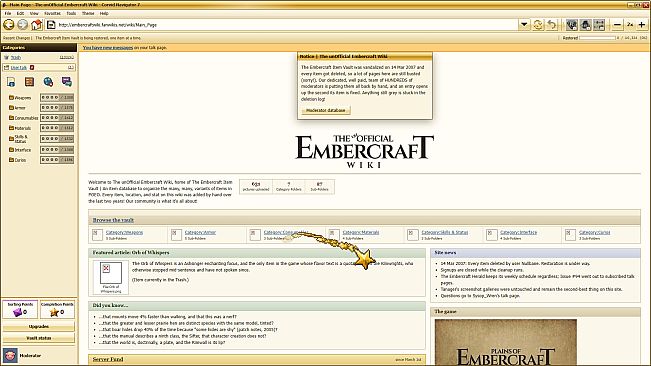Click the broken icon beside Category:Weapons

click(x=97, y=235)
